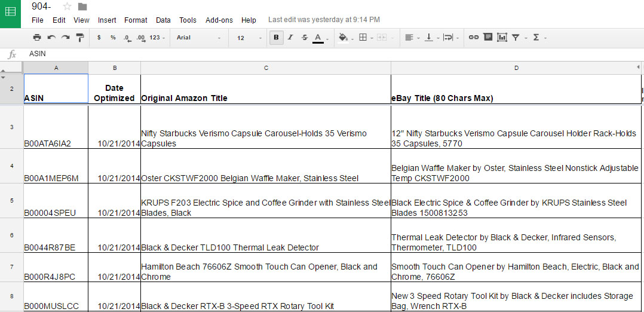Click the last edit timestamp link

click(x=324, y=20)
